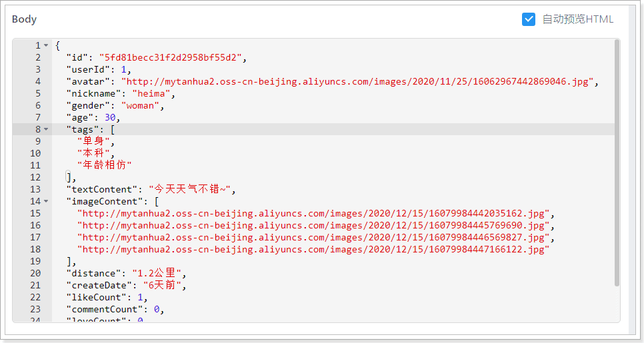Click the Body section title
This screenshot has width=644, height=343.
(24, 19)
